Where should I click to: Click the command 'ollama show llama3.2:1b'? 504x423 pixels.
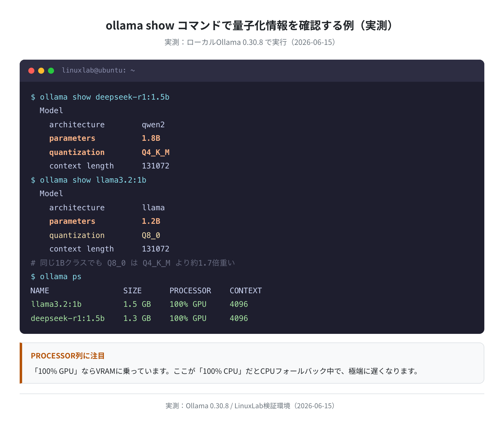93,180
